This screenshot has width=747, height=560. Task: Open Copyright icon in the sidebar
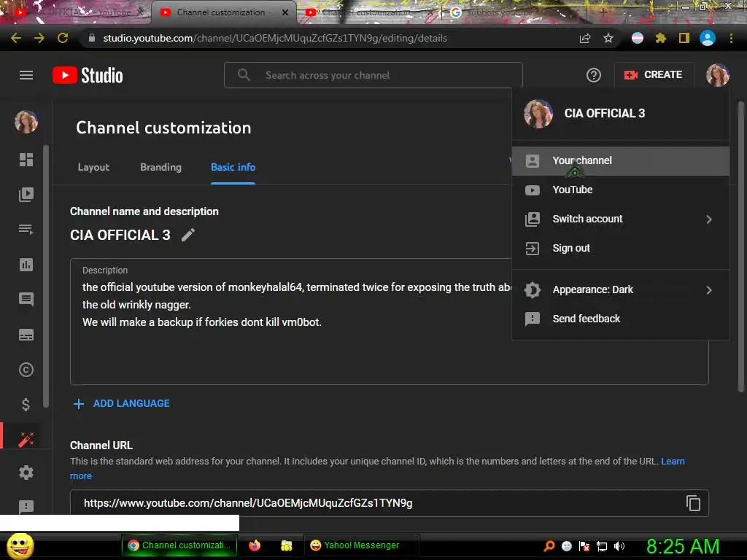26,370
